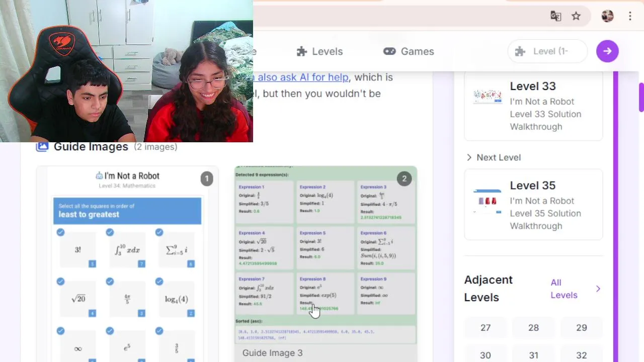Viewport: 644px width, 362px height.
Task: Click the Games controller icon
Action: coord(389,51)
